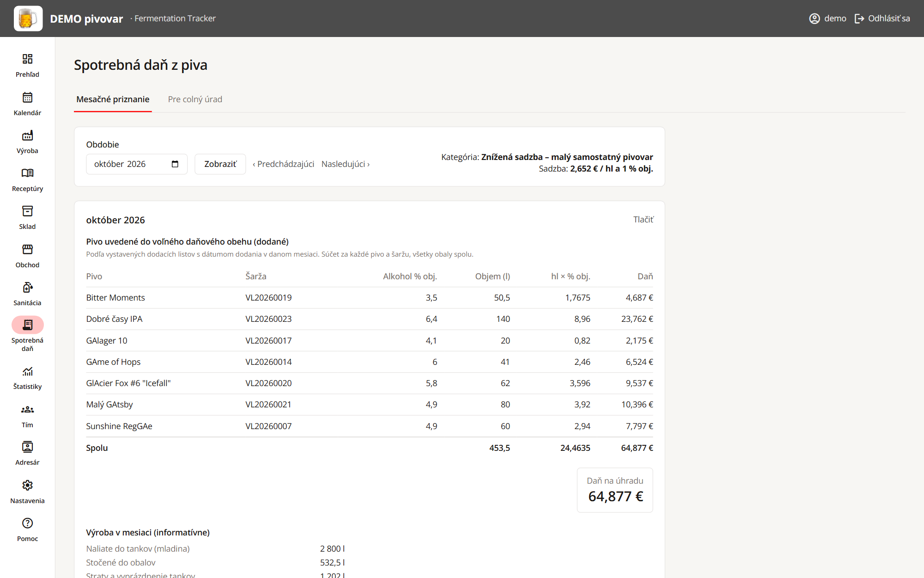Go to Predchádzajúci period link
924x578 pixels.
click(x=283, y=164)
